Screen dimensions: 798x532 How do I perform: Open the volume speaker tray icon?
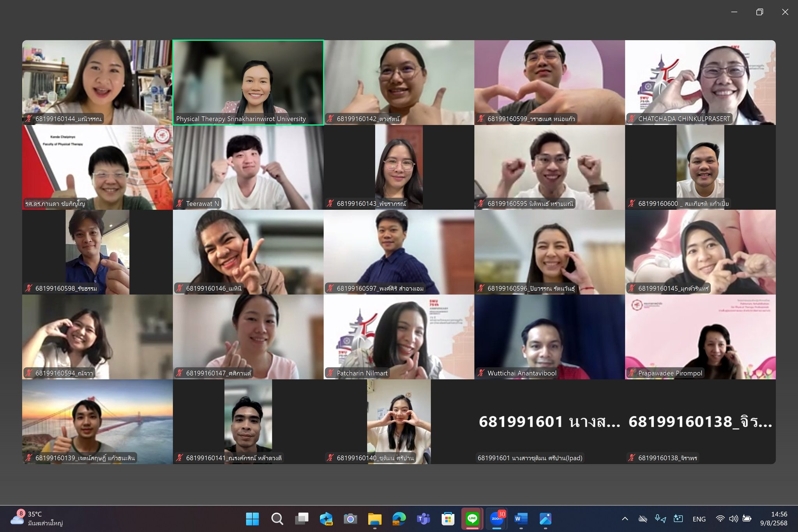[x=733, y=519]
